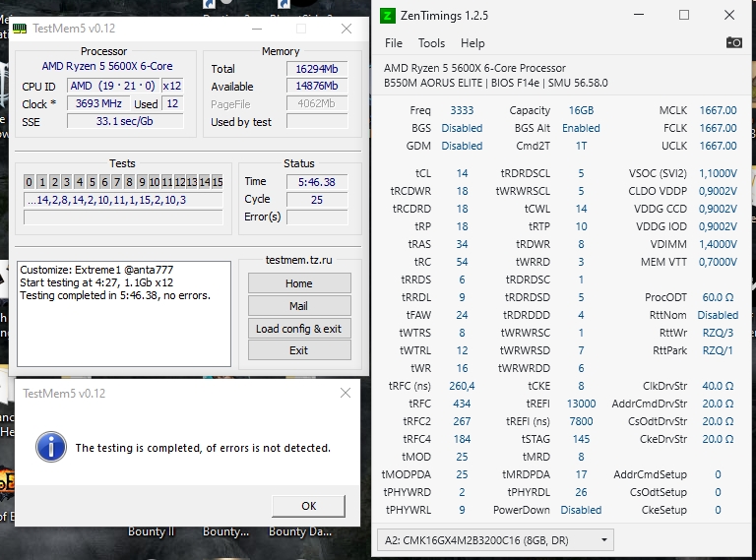
Task: Click the testmem.tz.ru label
Action: (x=299, y=260)
